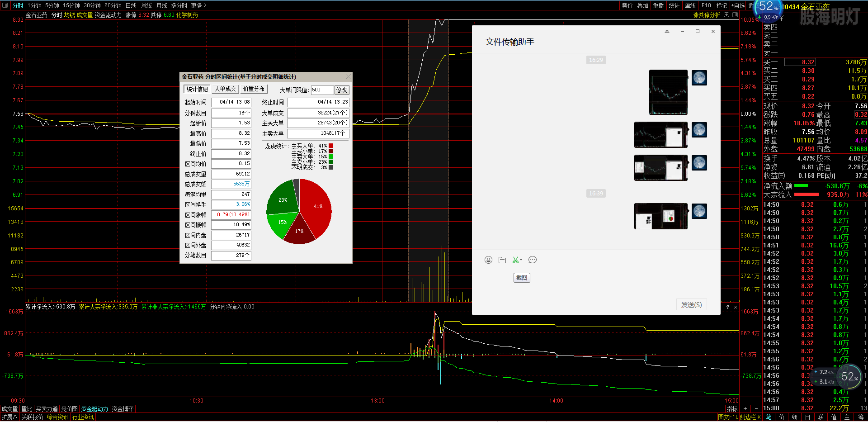Switch to 5分钟 chart period
The image size is (868, 422).
52,5
